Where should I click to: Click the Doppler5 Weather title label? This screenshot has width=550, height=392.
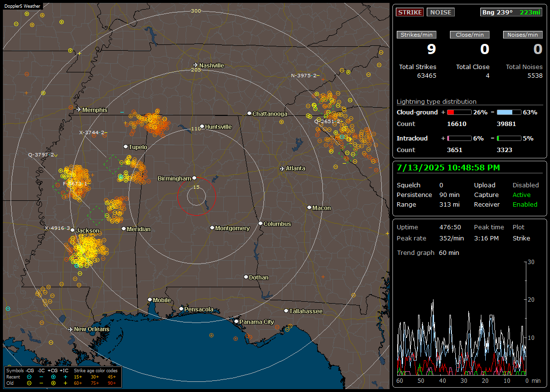point(22,6)
